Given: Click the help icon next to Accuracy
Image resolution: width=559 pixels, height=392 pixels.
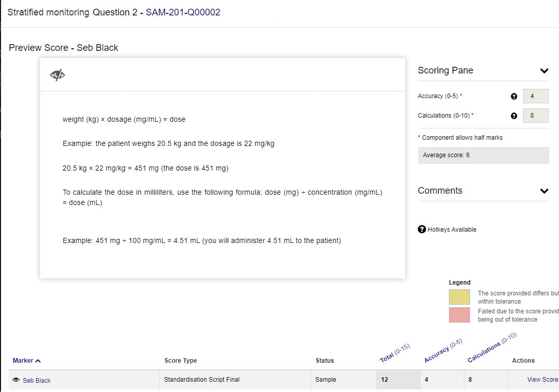Looking at the screenshot, I should [x=513, y=97].
